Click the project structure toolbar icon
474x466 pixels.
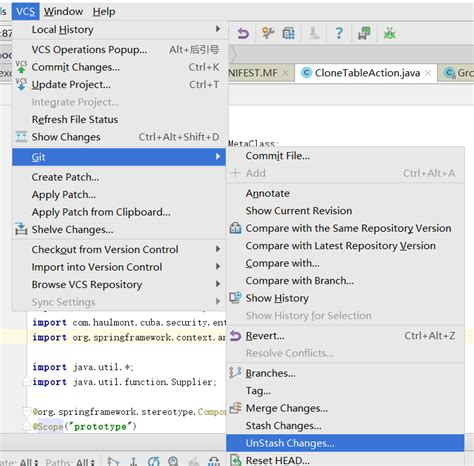tap(289, 33)
